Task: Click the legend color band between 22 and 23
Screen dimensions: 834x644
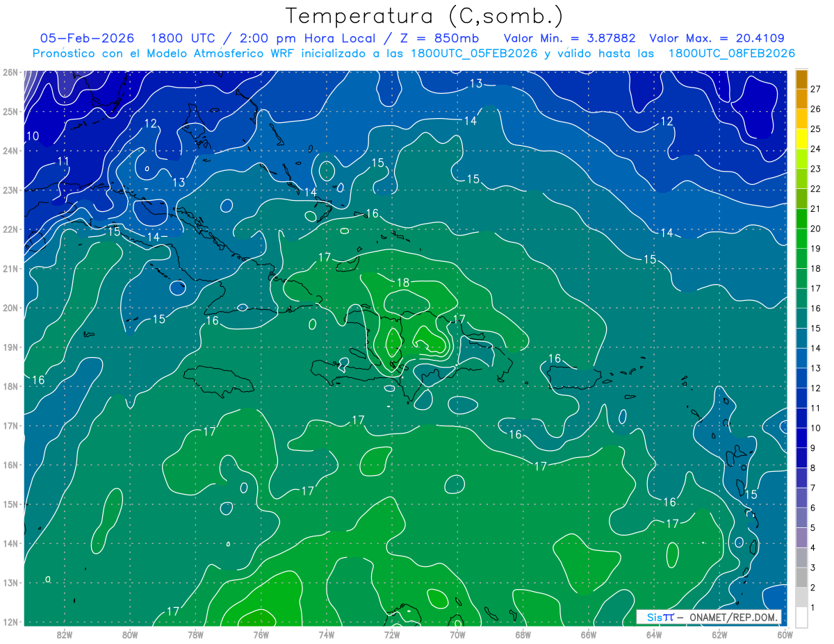Action: pos(801,179)
